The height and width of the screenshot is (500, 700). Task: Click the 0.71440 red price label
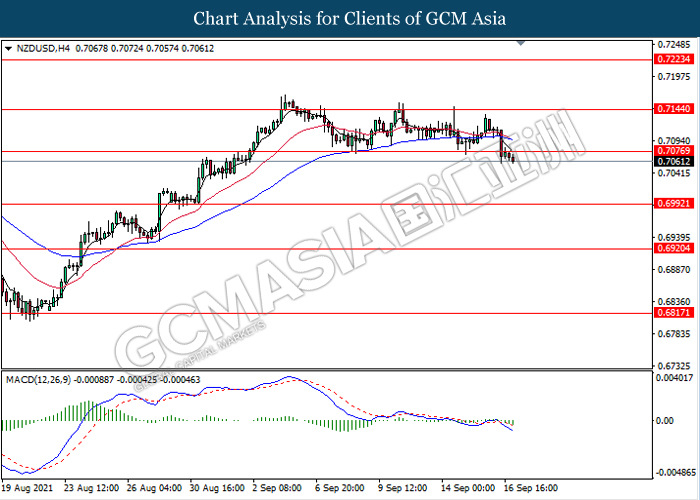[674, 109]
